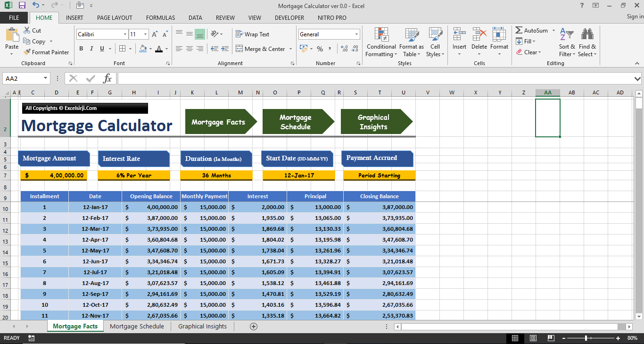Switch to the INSERT ribbon tab
The width and height of the screenshot is (644, 344).
(x=74, y=17)
